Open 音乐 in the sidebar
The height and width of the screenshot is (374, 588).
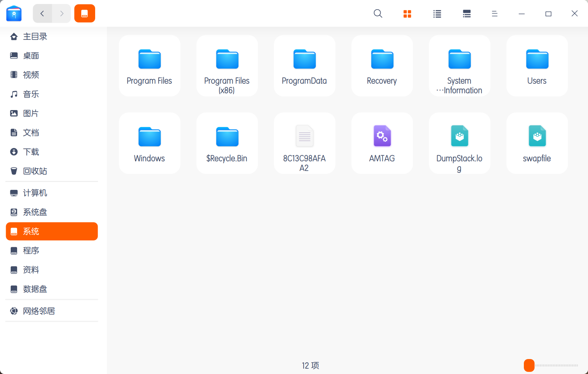52,94
